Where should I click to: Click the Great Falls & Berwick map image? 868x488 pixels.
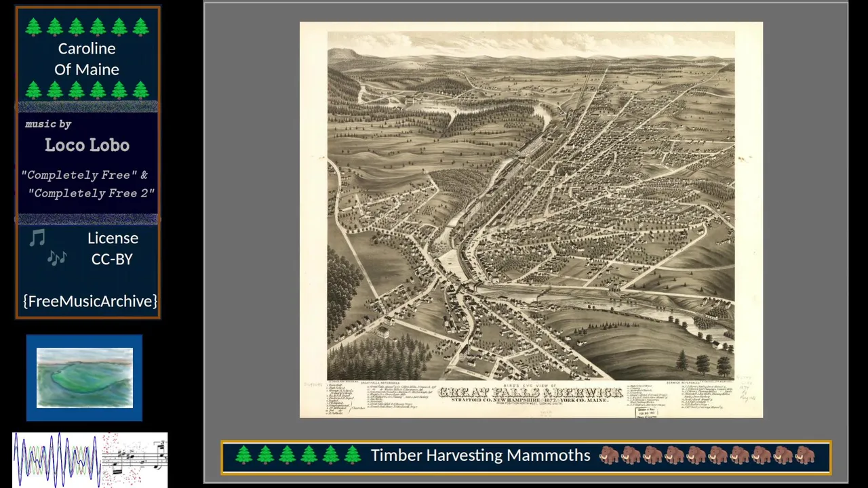click(531, 220)
